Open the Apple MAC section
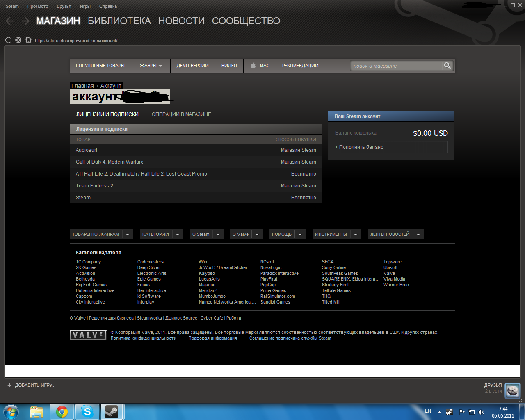This screenshot has width=525, height=420. pyautogui.click(x=260, y=66)
